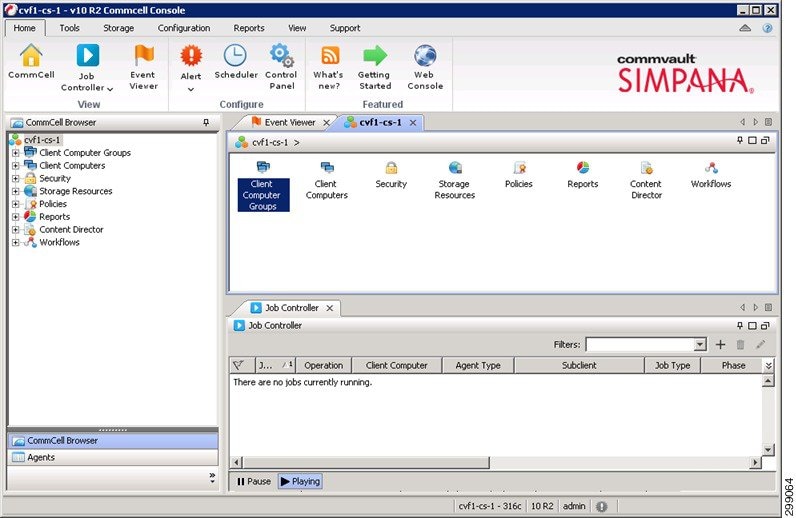Open the CommCell home icon
The image size is (796, 518).
31,56
